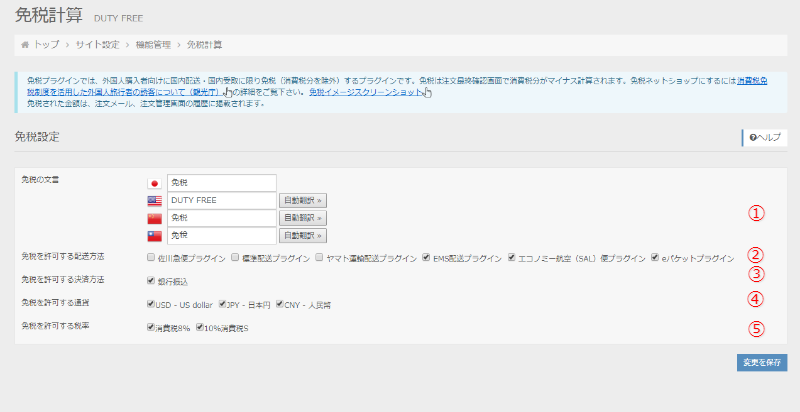Click the China flag icon
The width and height of the screenshot is (800, 412).
pyautogui.click(x=154, y=218)
